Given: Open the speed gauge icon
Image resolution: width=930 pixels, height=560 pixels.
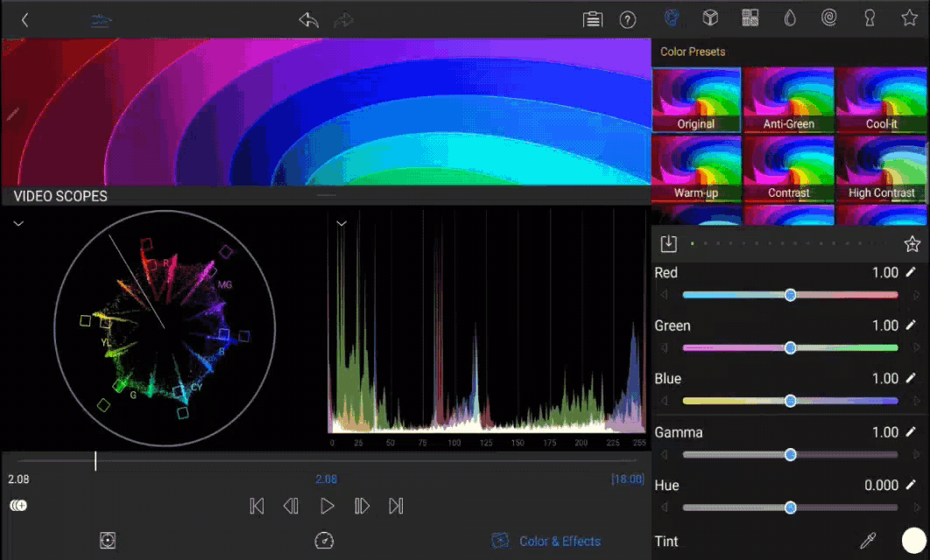Looking at the screenshot, I should click(324, 540).
